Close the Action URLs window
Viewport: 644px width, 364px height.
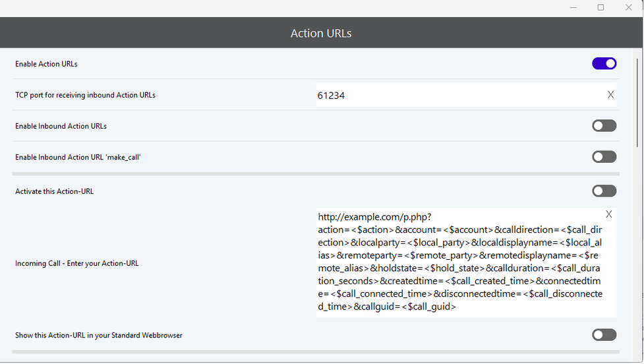click(628, 7)
